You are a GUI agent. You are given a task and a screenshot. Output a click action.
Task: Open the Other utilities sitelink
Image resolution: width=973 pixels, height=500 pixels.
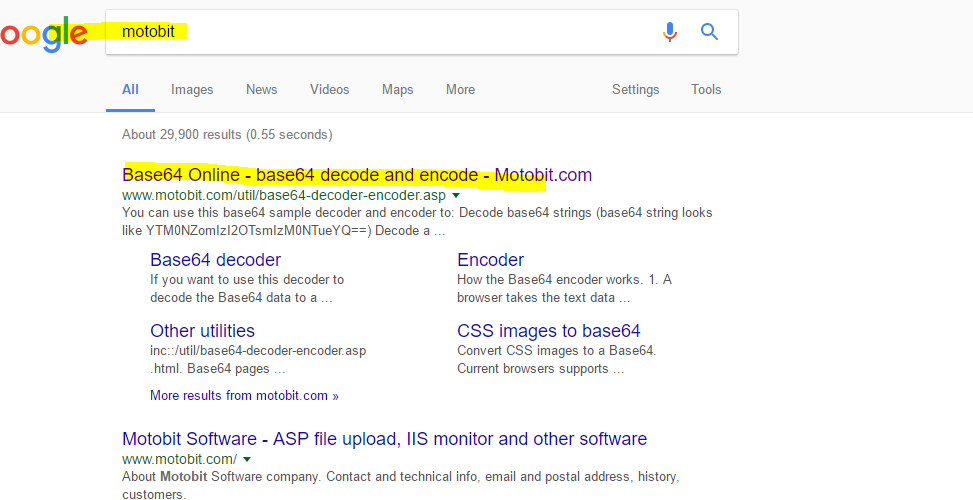[202, 330]
